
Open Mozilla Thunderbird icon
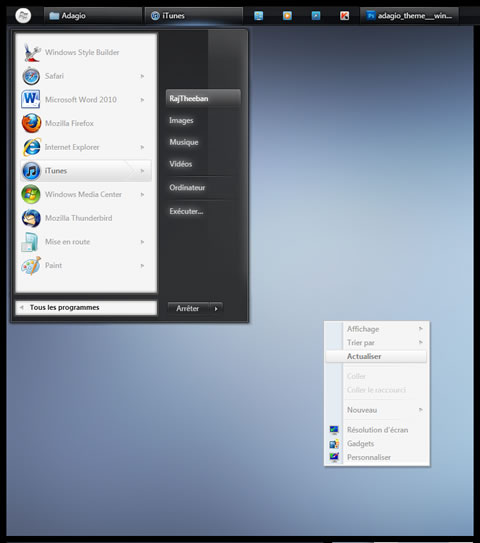31,218
